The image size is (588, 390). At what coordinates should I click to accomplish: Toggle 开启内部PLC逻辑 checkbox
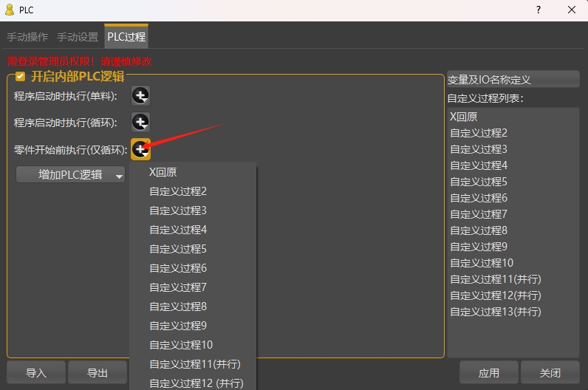coord(20,77)
